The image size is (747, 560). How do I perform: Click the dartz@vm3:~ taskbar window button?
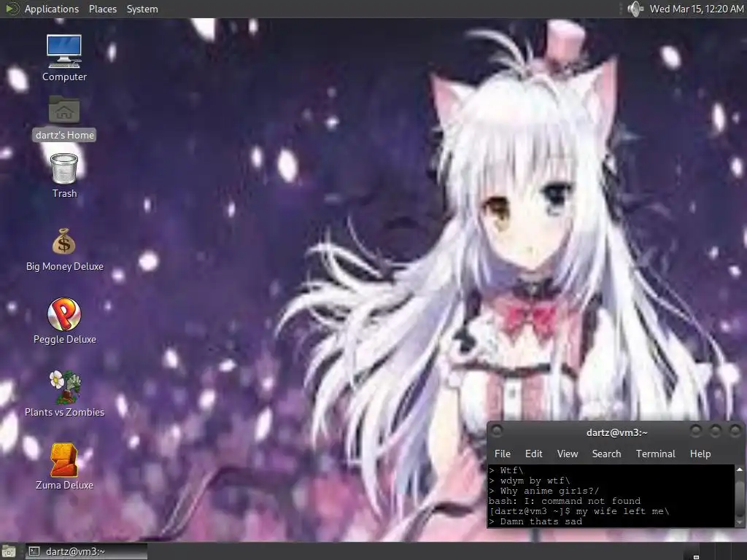[86, 551]
